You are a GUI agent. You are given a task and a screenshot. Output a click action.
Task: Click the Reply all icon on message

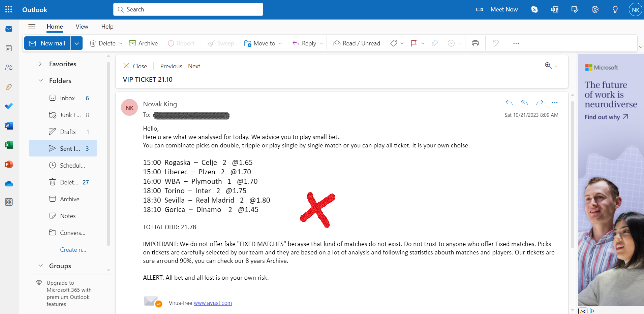[x=524, y=103]
